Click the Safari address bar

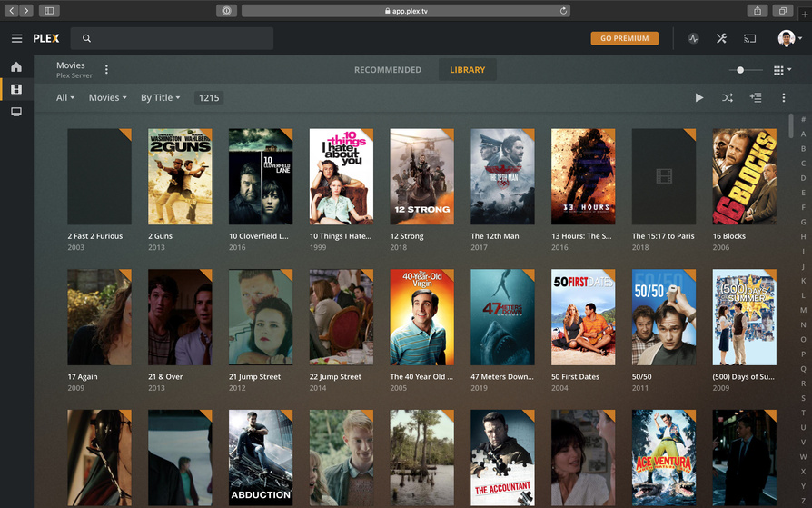[x=406, y=10]
